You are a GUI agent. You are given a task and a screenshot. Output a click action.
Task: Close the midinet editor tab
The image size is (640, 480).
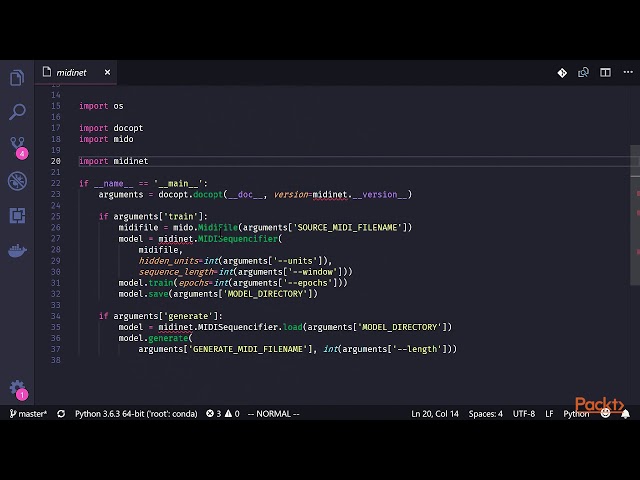(x=107, y=72)
